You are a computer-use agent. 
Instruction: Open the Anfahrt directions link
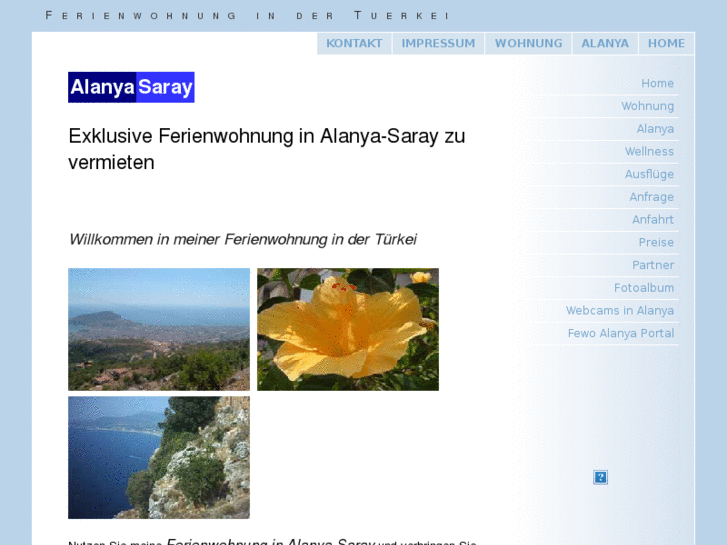pyautogui.click(x=653, y=220)
